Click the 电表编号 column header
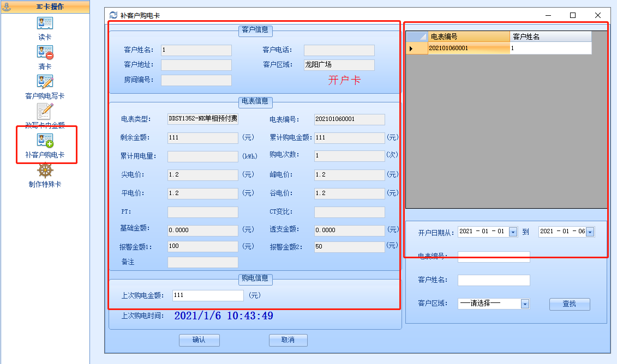The height and width of the screenshot is (364, 617). [469, 37]
